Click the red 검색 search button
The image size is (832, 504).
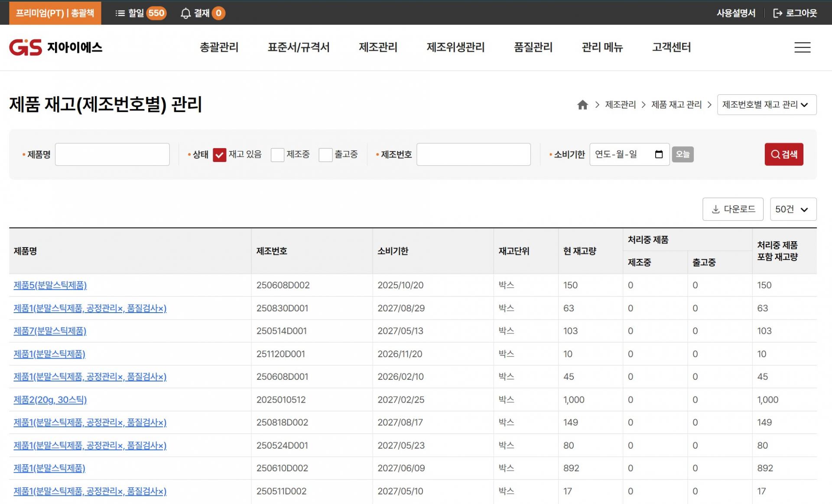pyautogui.click(x=783, y=154)
